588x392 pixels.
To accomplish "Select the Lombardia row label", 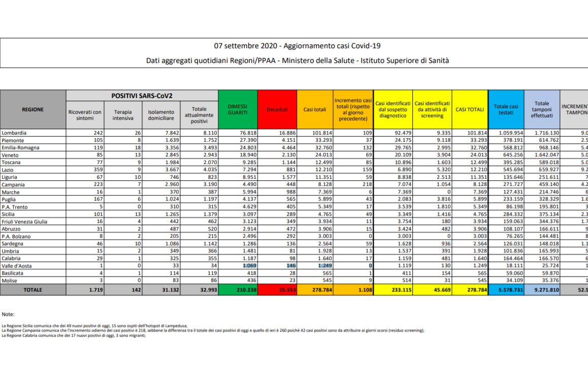I will 14,133.
